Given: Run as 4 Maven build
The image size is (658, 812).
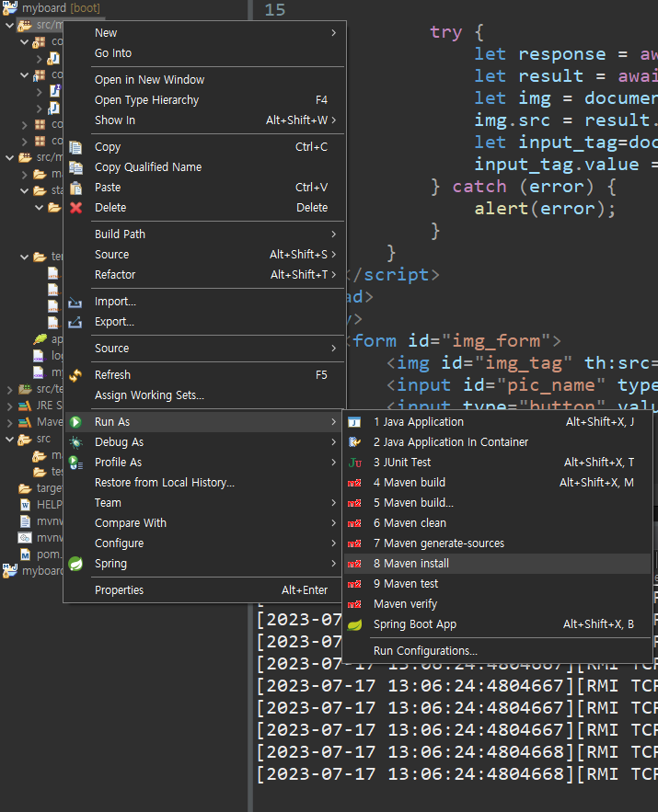Looking at the screenshot, I should tap(497, 483).
